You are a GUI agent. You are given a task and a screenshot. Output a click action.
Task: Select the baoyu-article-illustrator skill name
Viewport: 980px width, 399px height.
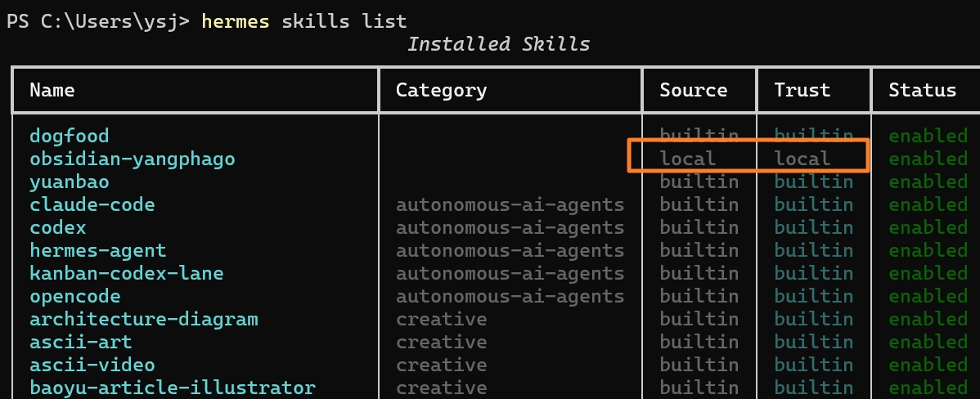click(x=173, y=388)
